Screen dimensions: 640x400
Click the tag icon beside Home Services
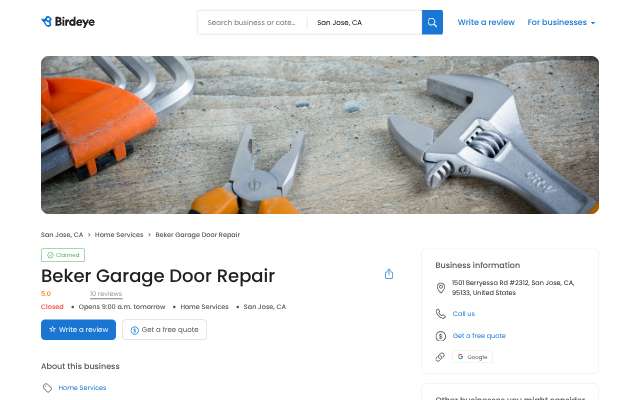point(47,387)
